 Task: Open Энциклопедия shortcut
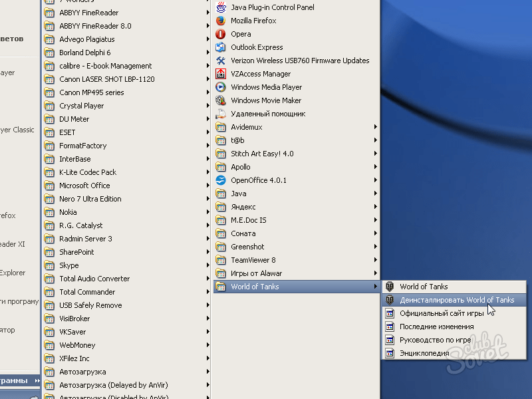coord(424,353)
